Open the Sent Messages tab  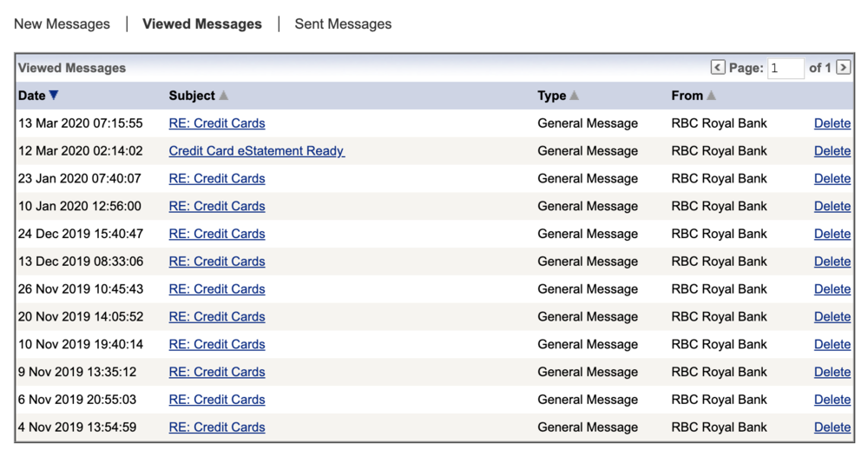(343, 24)
